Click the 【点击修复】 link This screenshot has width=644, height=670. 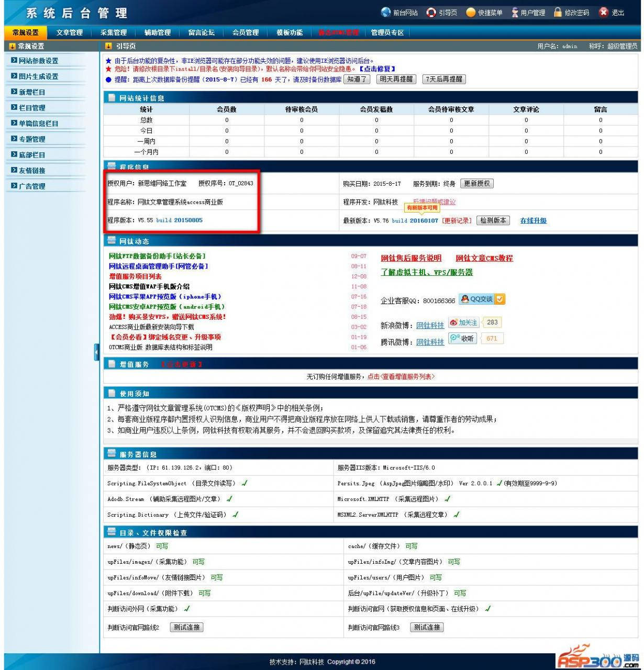pyautogui.click(x=376, y=69)
